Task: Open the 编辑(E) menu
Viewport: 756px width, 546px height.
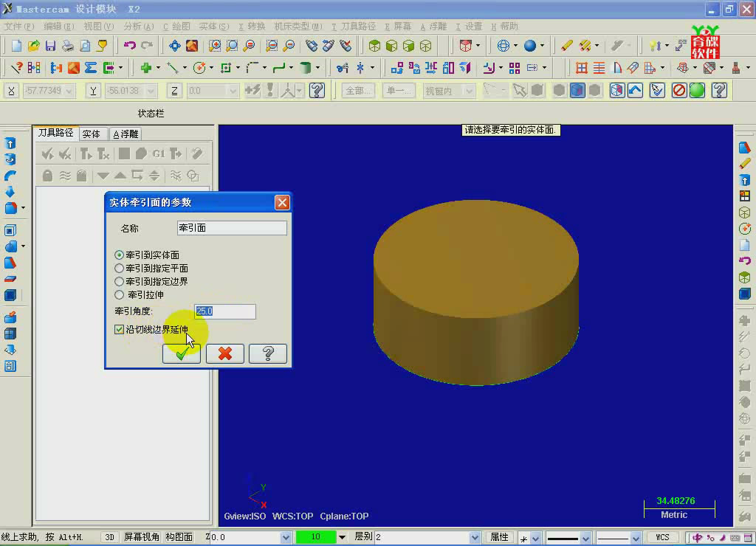Action: 59,27
